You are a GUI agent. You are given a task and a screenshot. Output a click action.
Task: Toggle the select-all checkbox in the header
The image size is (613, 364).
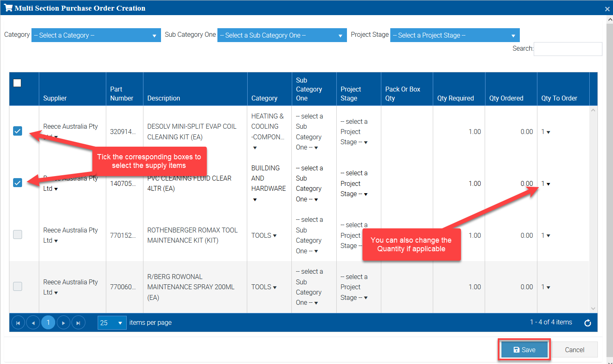click(x=17, y=83)
